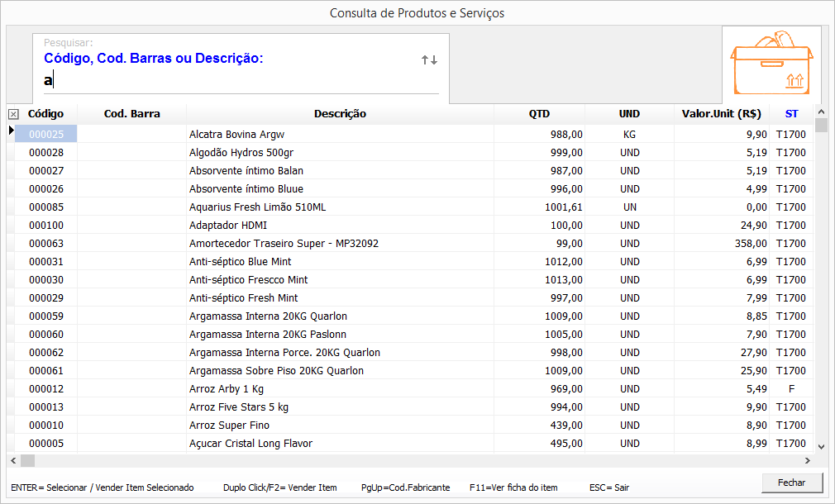Select the Absorvente íntimo Balan row
The image size is (835, 504).
pyautogui.click(x=413, y=171)
